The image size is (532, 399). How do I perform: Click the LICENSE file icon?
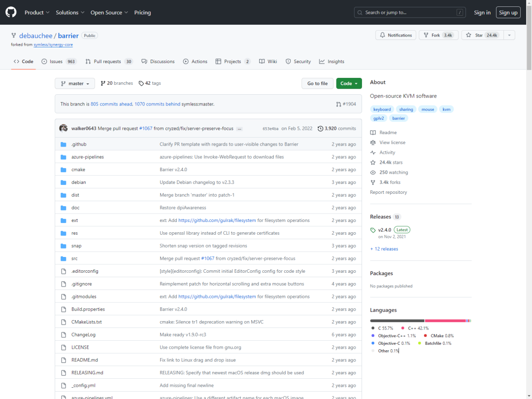(64, 347)
